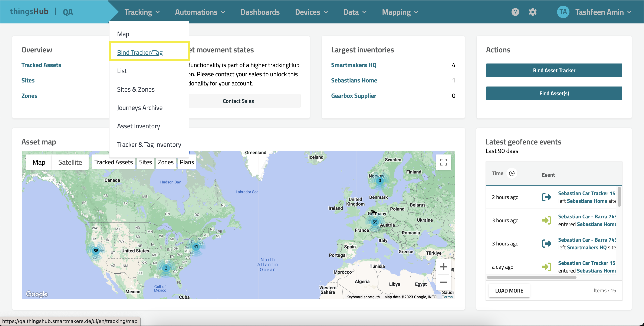The image size is (644, 326).
Task: Click horizontal scrollbar in geofence events
Action: point(532,277)
